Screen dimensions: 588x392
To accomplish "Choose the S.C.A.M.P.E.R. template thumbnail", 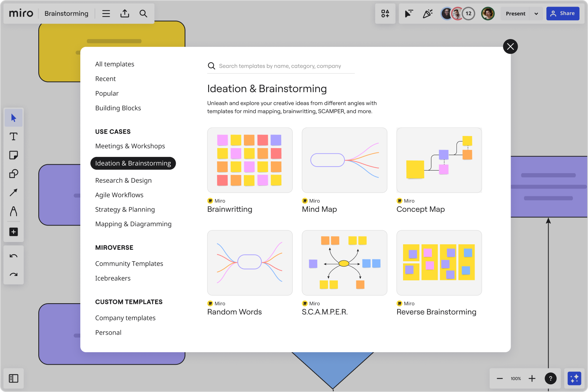I will click(x=344, y=263).
